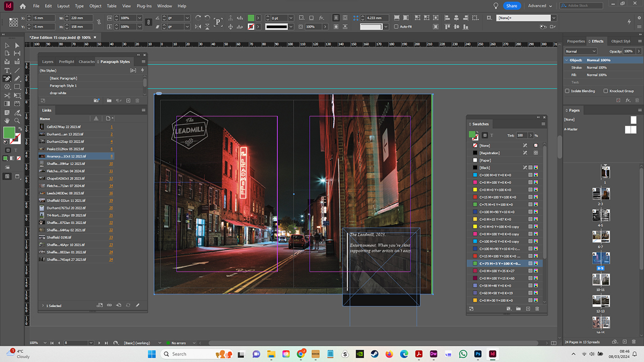This screenshot has width=644, height=362.
Task: Expand Opacity slider arrow in Effects
Action: pos(639,51)
